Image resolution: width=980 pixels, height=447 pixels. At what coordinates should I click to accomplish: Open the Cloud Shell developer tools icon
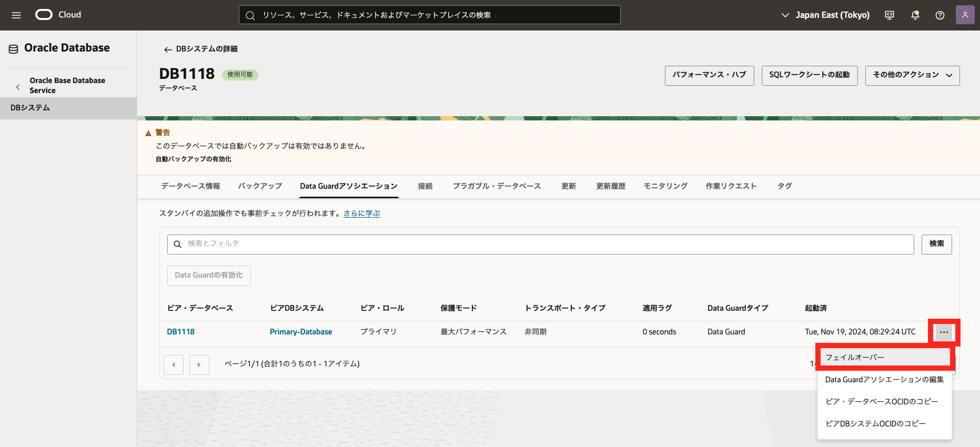[x=890, y=15]
